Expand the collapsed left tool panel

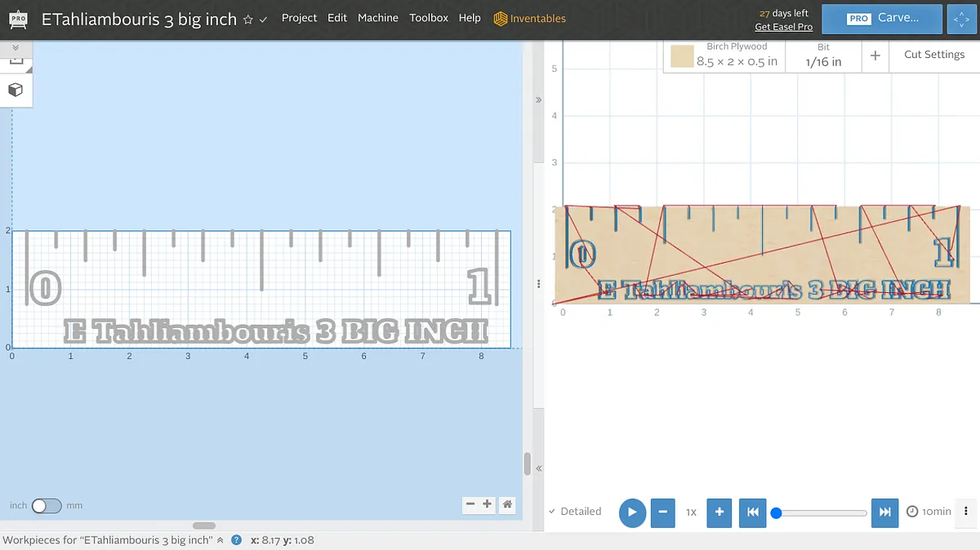[16, 48]
